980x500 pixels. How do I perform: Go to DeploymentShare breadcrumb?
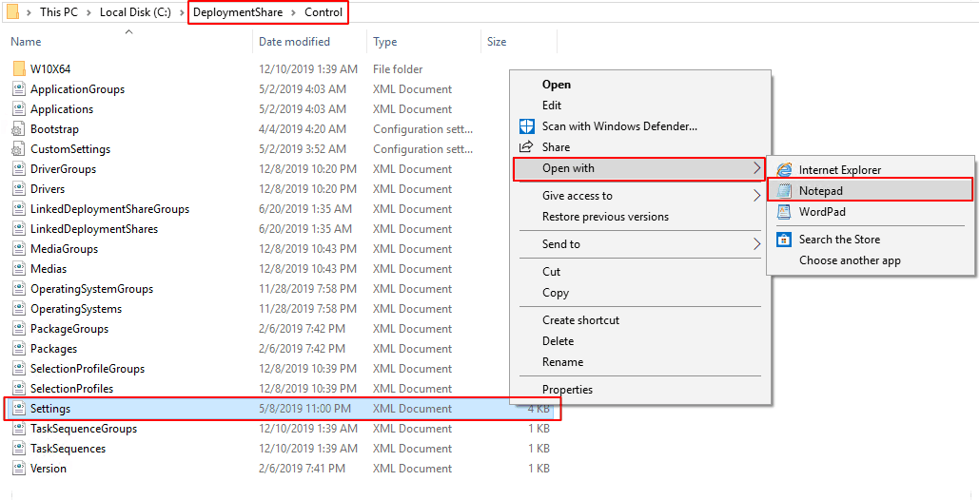(238, 11)
